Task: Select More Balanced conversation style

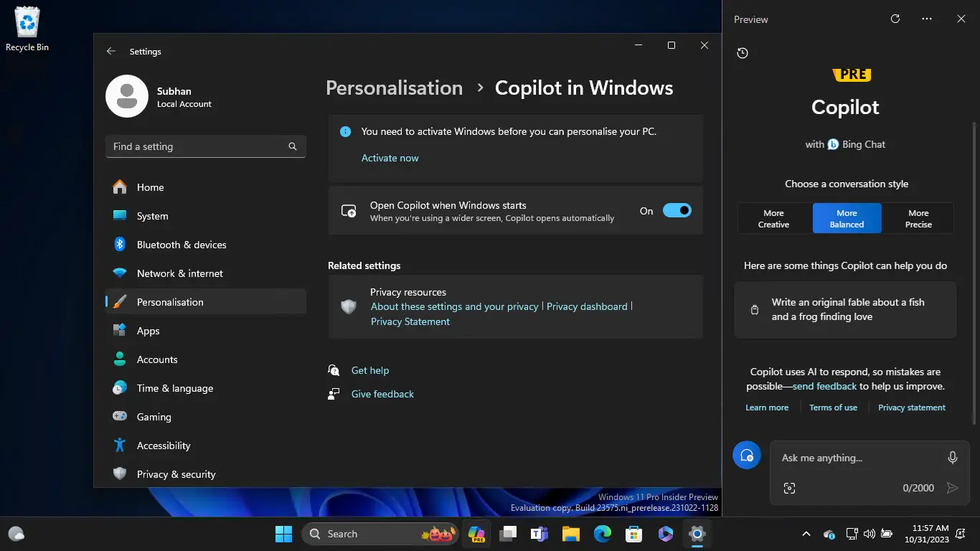Action: [847, 219]
